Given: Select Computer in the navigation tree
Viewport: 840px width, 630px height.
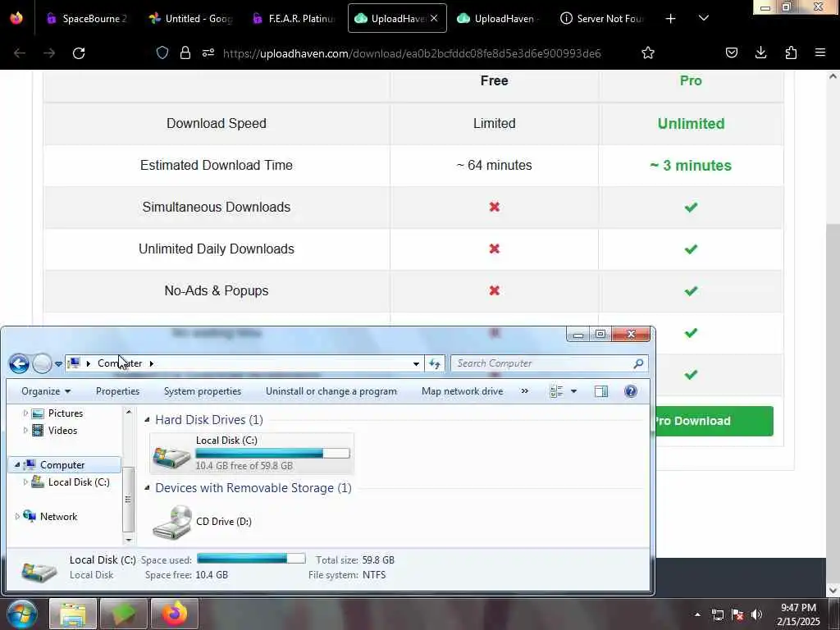Looking at the screenshot, I should 62,464.
